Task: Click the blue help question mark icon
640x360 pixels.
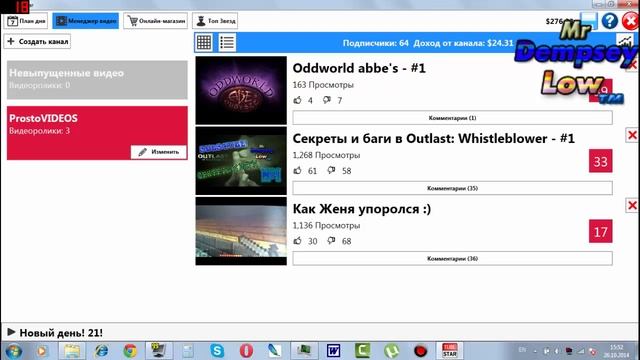Action: [609, 21]
